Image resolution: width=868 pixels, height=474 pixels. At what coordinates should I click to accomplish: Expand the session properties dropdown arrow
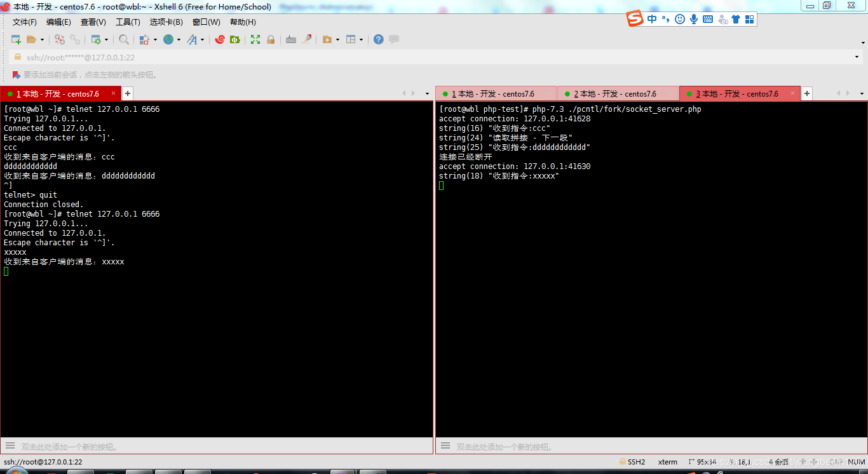[106, 39]
